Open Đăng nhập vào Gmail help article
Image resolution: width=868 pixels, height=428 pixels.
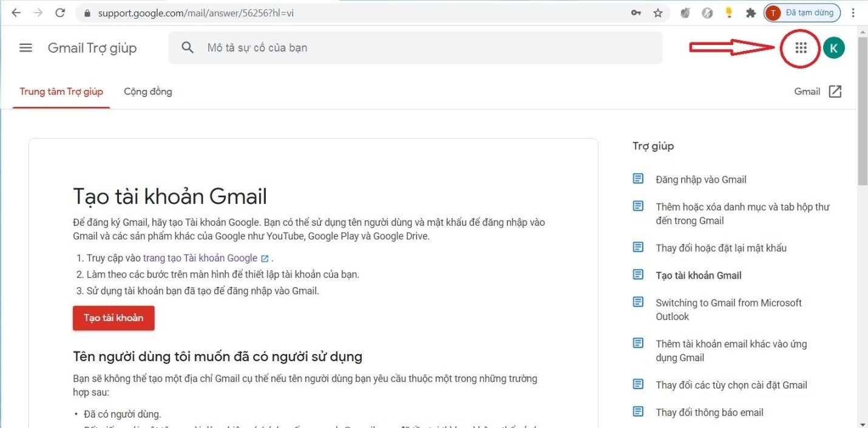tap(701, 180)
